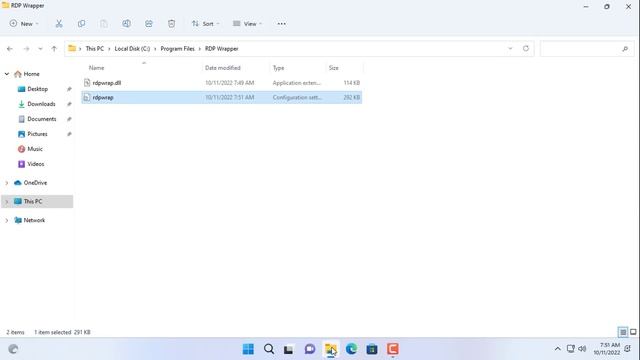640x360 pixels.
Task: Click the Share icon in toolbar
Action: click(149, 24)
